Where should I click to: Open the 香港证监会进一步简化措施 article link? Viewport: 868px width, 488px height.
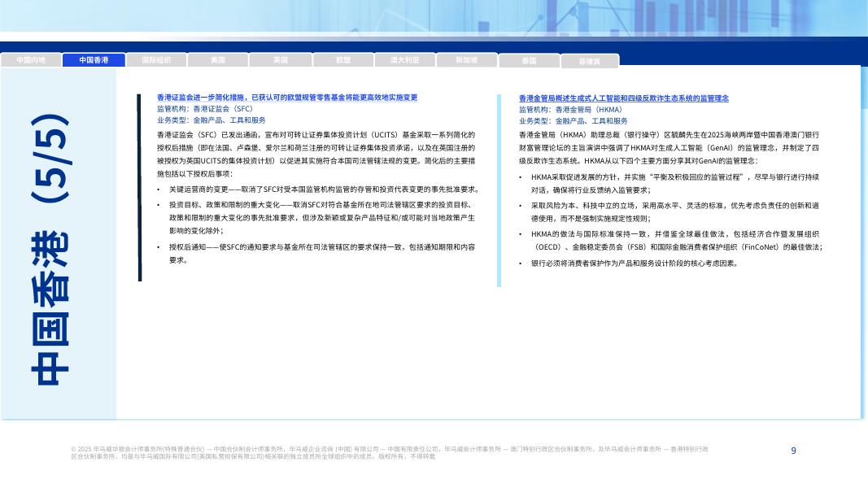[x=286, y=98]
